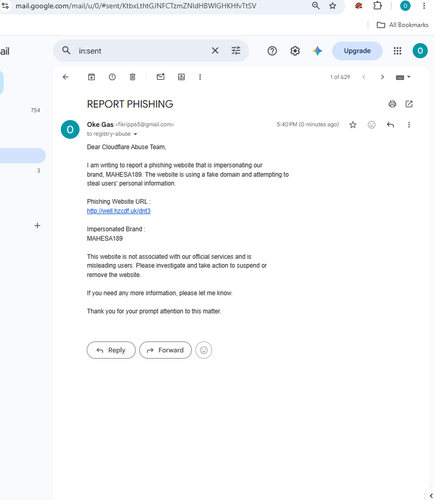Open the email in a new window

409,104
